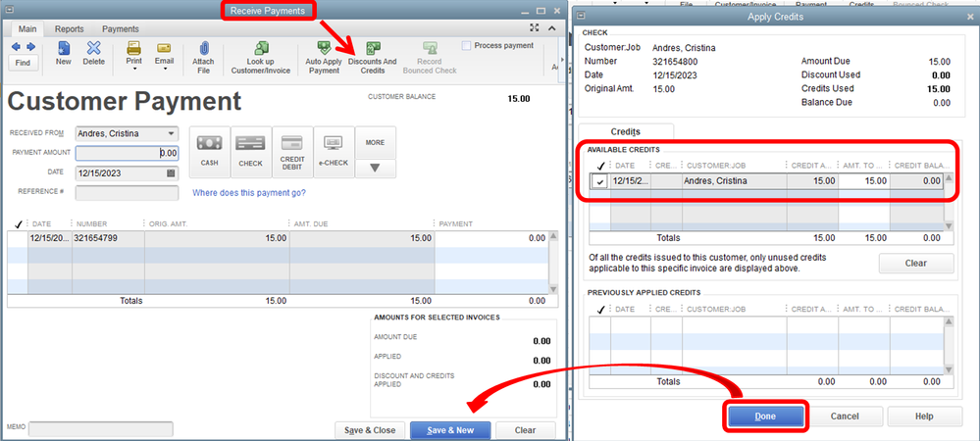Click Clear button in Receive Payments

coord(525,430)
